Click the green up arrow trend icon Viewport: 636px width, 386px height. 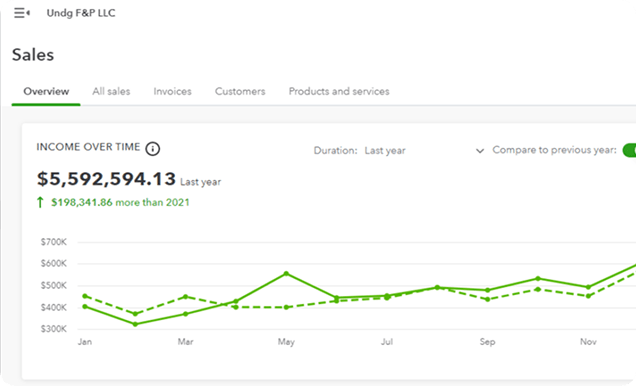(x=40, y=202)
